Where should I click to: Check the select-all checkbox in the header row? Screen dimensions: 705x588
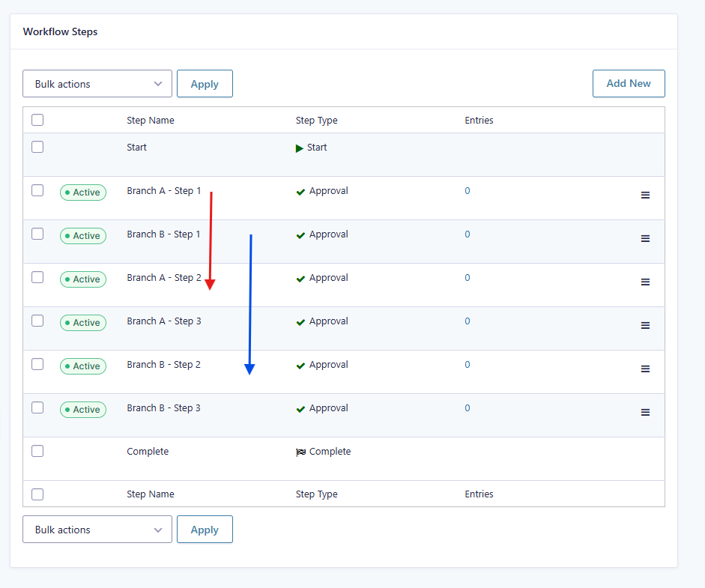tap(37, 119)
